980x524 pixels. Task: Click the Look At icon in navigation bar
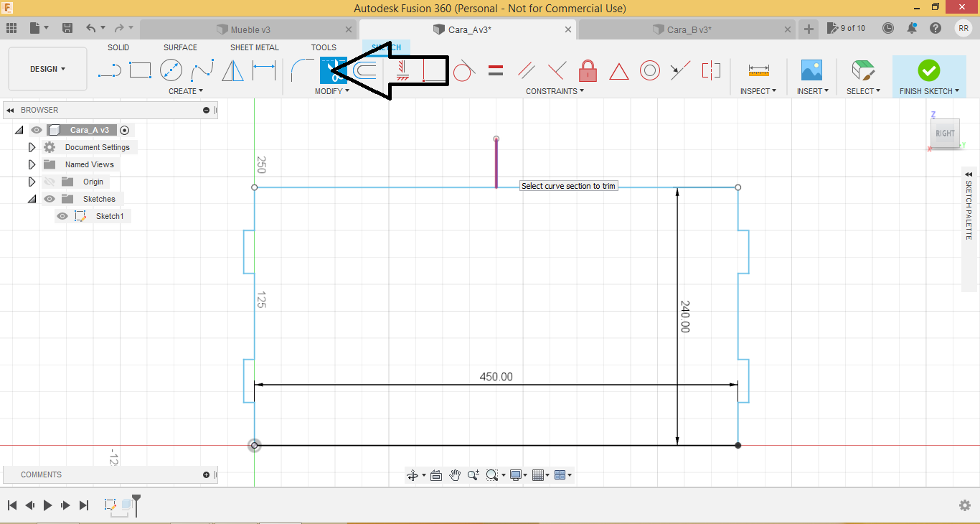[435, 475]
